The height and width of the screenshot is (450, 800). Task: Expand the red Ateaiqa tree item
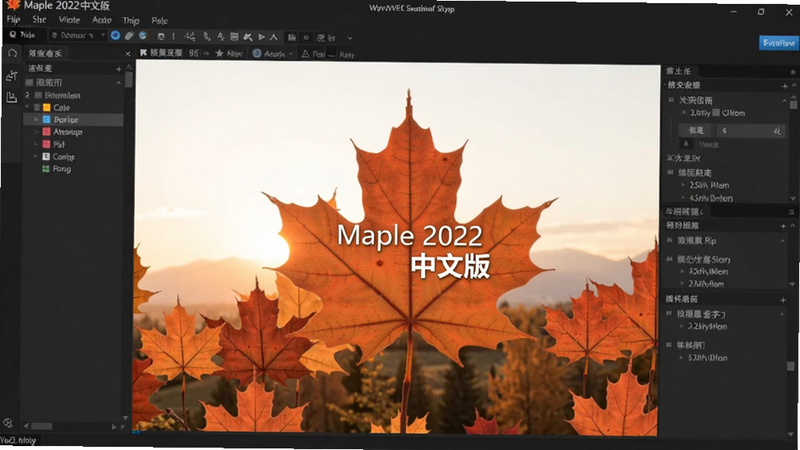pos(36,132)
